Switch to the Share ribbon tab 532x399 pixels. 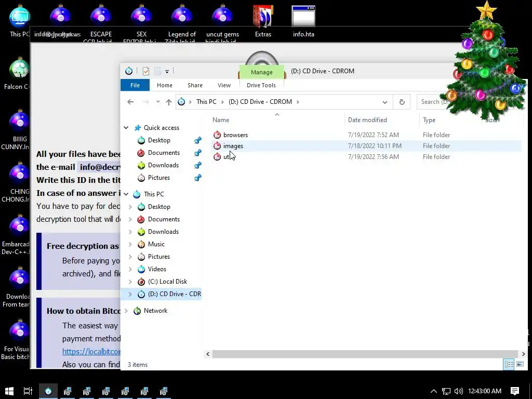tap(195, 85)
